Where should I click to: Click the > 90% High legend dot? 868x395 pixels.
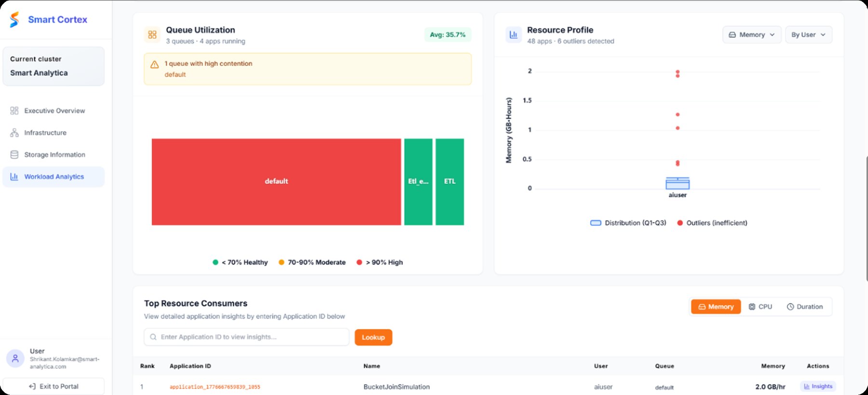(x=359, y=262)
